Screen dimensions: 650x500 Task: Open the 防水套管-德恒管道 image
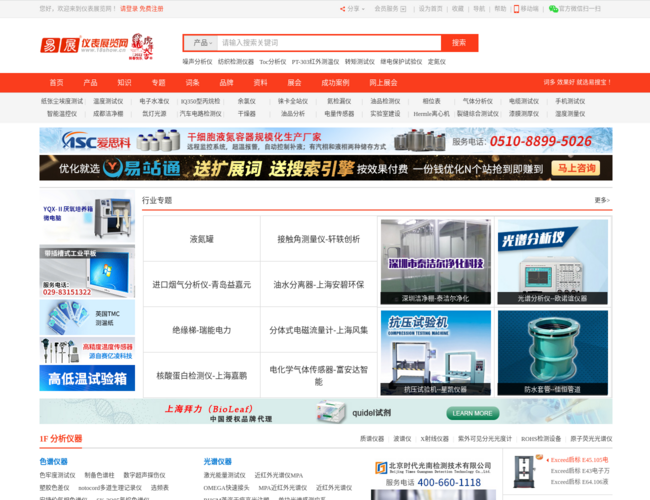(553, 353)
